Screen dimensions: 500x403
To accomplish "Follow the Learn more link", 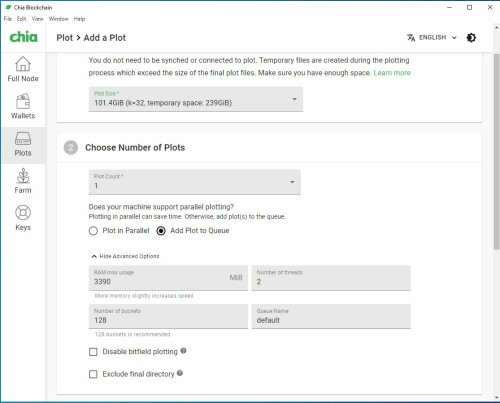I will (x=392, y=73).
